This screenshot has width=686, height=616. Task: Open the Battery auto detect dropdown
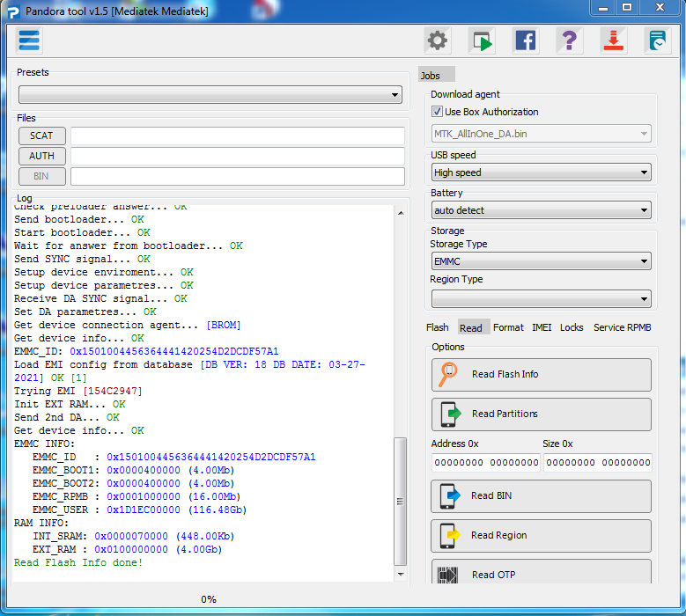point(542,210)
